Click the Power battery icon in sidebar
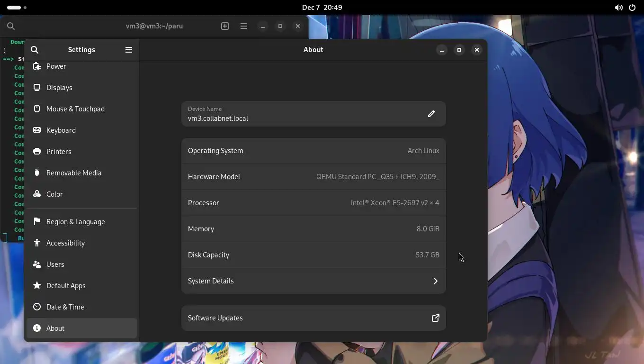 (37, 66)
